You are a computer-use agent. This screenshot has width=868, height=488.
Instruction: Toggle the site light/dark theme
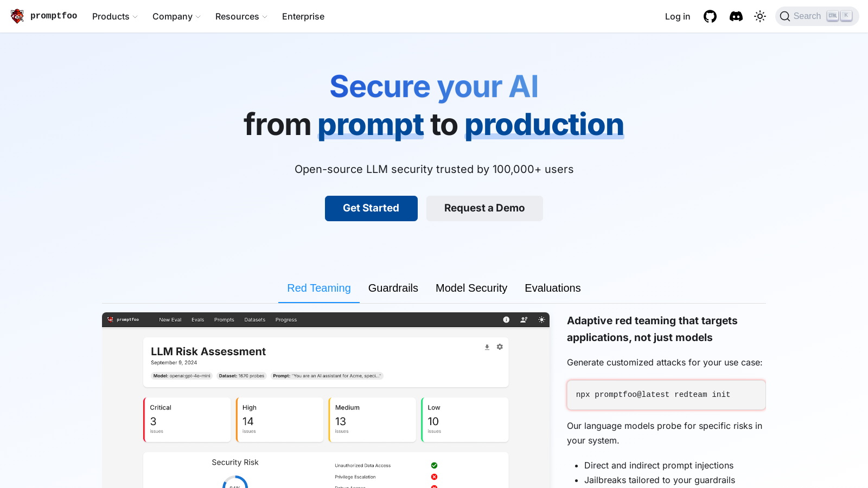click(x=759, y=16)
